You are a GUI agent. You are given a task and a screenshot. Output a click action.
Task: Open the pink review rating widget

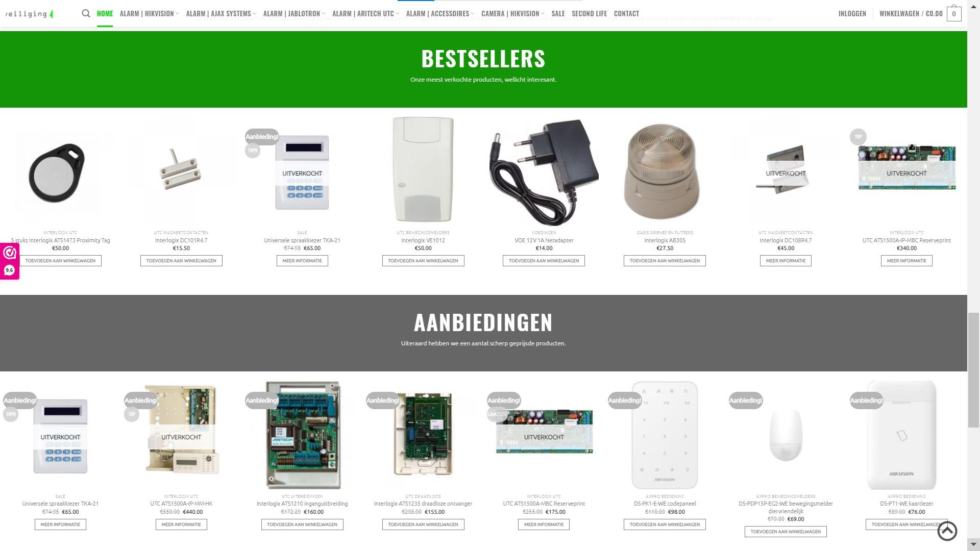click(x=9, y=261)
